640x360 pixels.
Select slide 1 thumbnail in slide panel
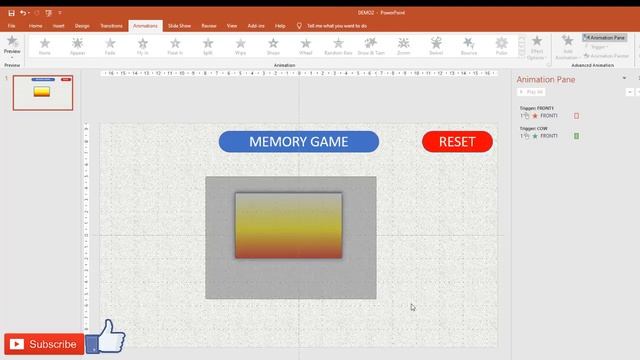[x=43, y=93]
